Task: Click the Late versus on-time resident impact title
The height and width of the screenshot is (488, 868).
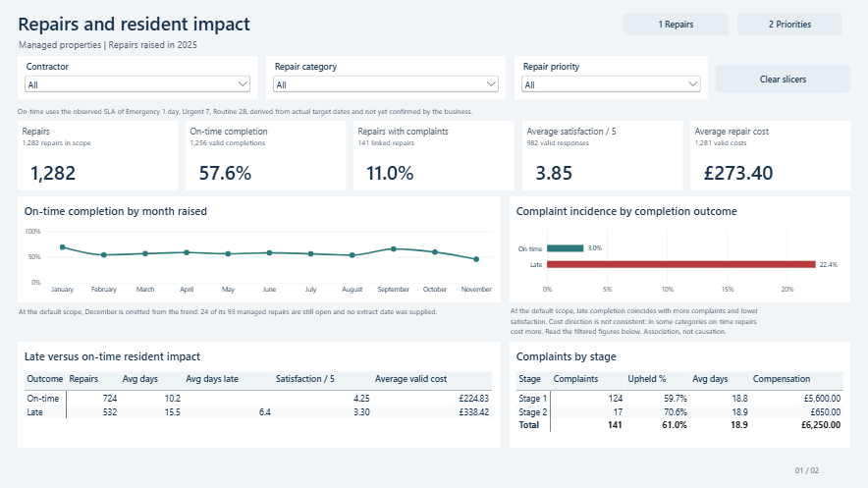Action: coord(112,356)
